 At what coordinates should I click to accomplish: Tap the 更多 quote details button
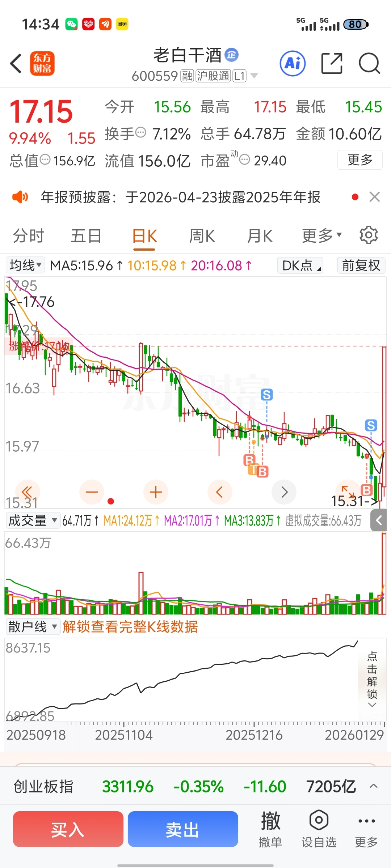(x=360, y=159)
